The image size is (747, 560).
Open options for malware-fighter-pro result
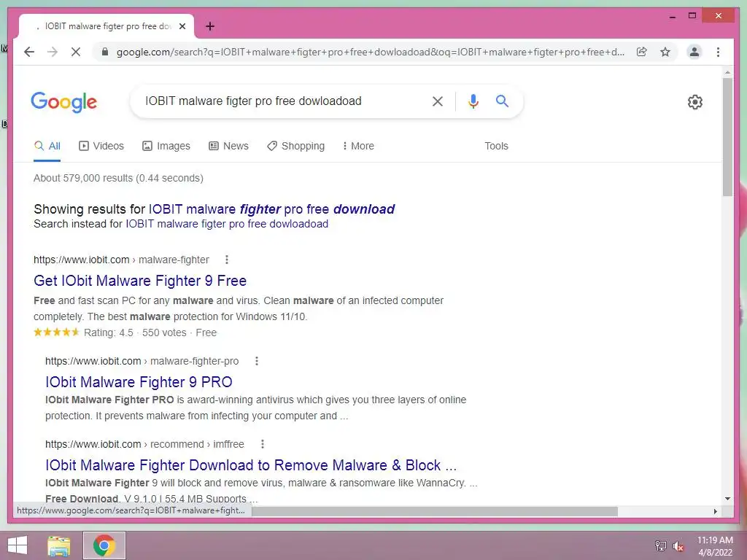257,361
